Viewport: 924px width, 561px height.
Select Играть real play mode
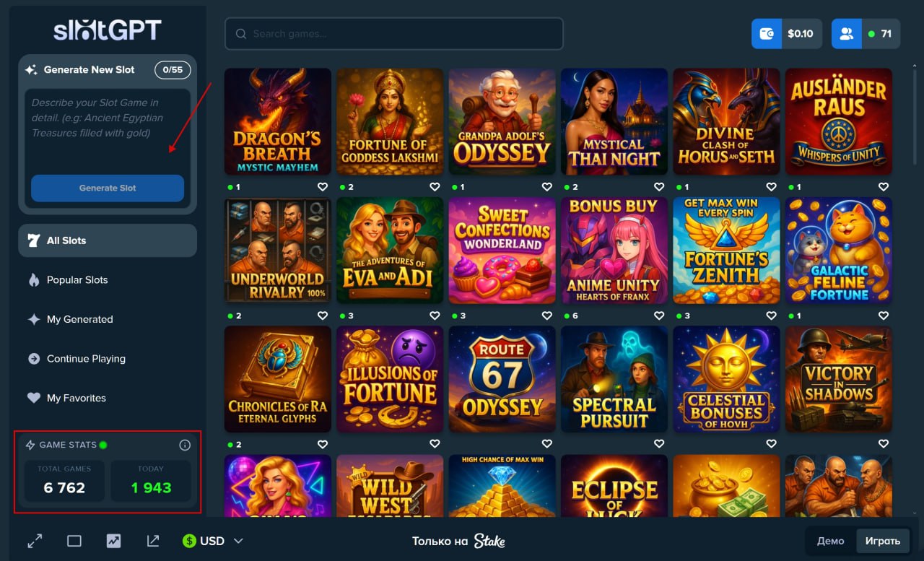(883, 541)
